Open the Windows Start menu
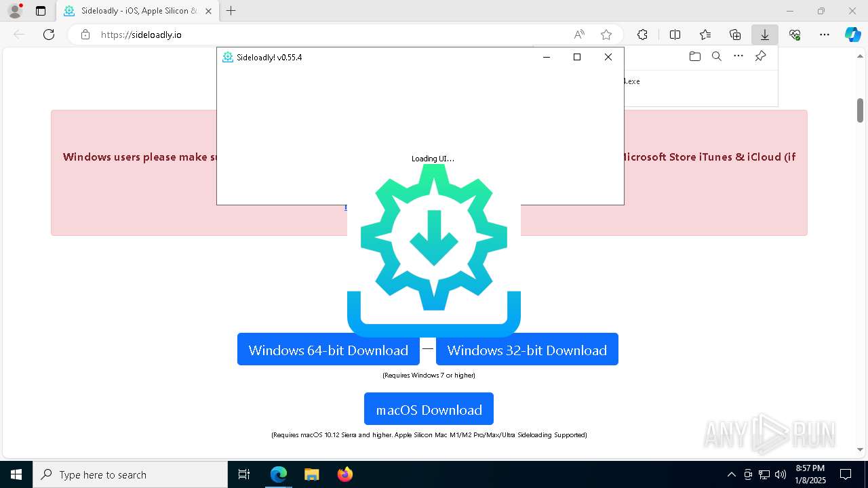This screenshot has width=868, height=488. [16, 474]
